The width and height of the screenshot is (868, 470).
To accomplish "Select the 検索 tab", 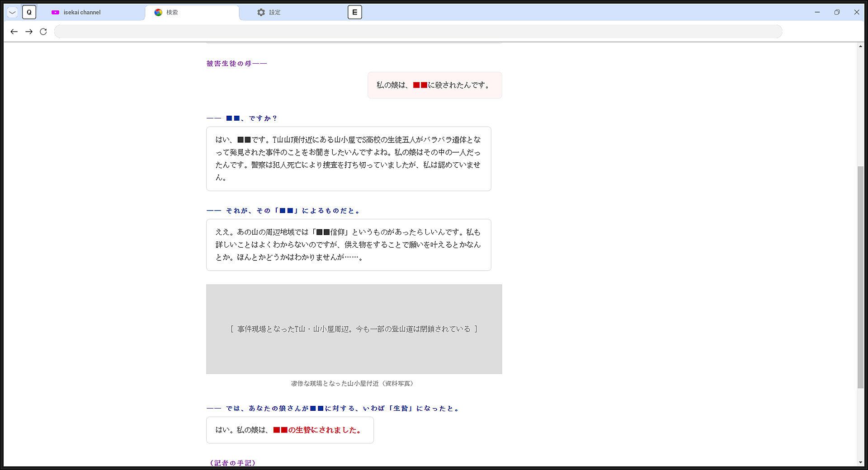I will coord(192,12).
